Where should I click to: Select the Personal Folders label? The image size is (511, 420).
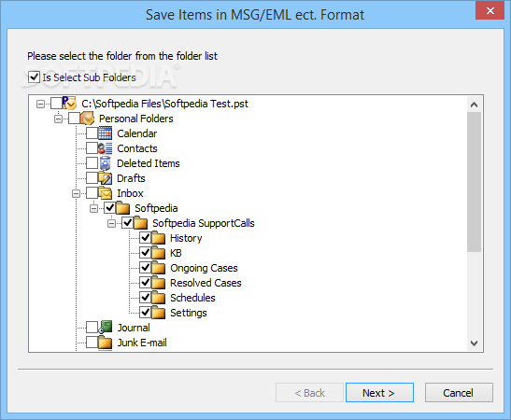[x=136, y=119]
